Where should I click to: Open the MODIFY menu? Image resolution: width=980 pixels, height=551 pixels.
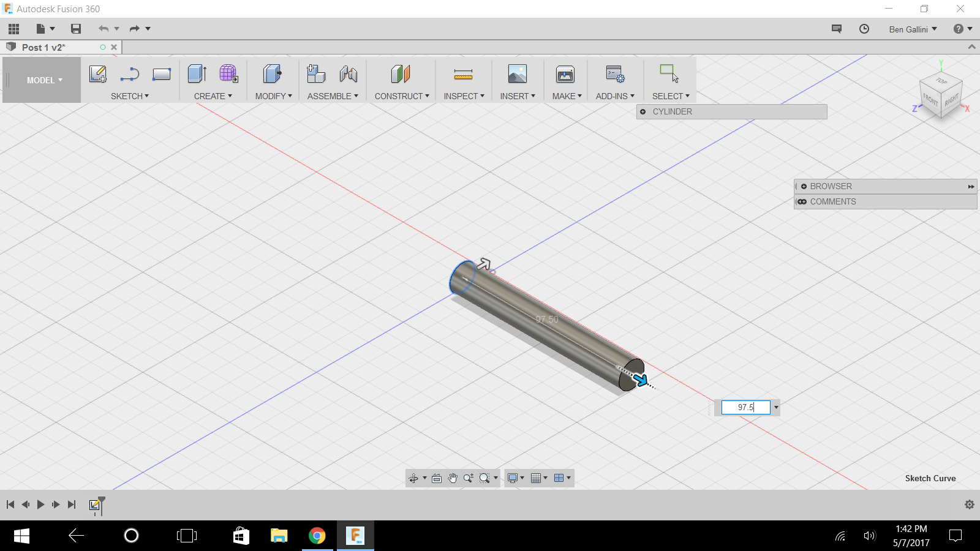(x=274, y=96)
